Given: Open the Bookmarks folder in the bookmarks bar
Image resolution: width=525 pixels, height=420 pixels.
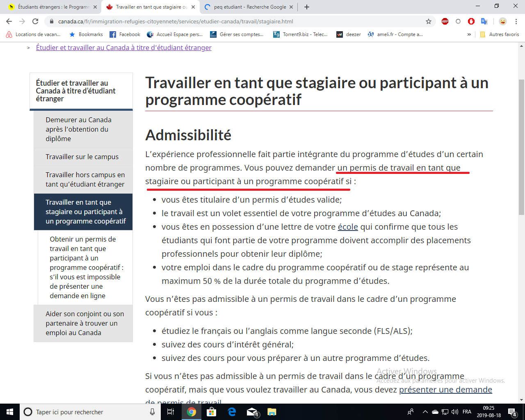Looking at the screenshot, I should coord(86,34).
